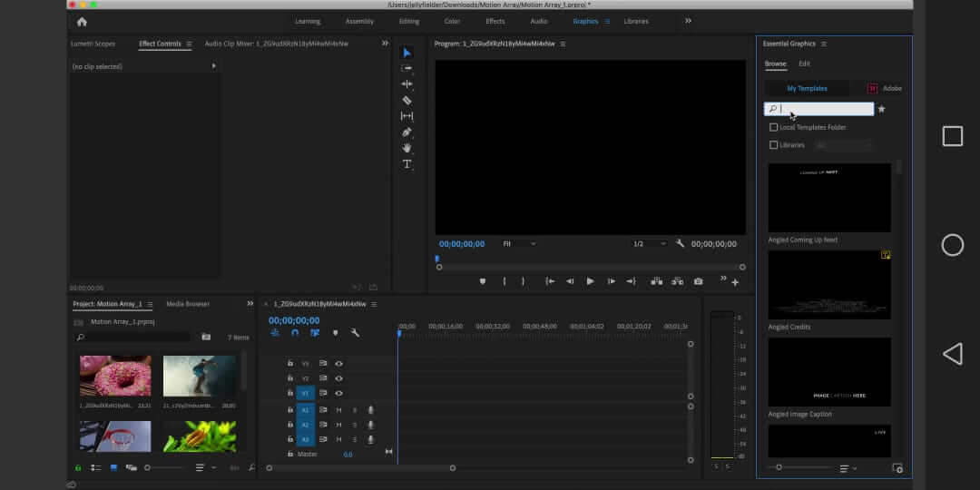Toggle Linked Selection in timeline

click(x=315, y=333)
